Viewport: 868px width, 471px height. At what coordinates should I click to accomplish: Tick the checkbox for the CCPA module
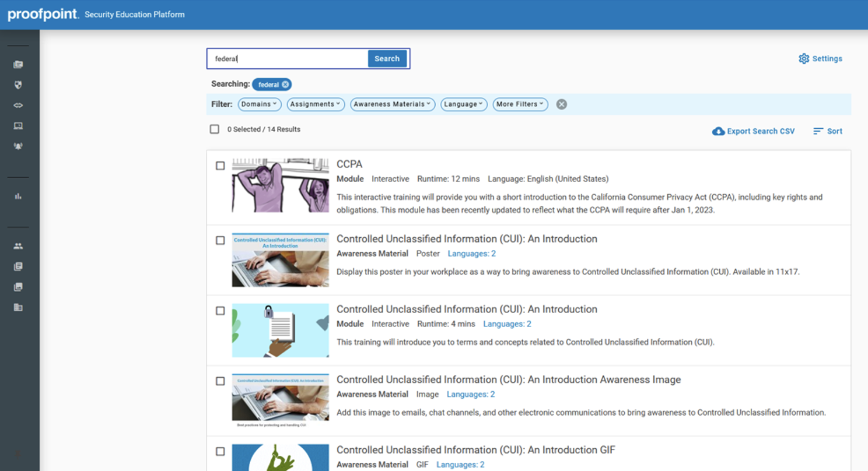tap(220, 166)
